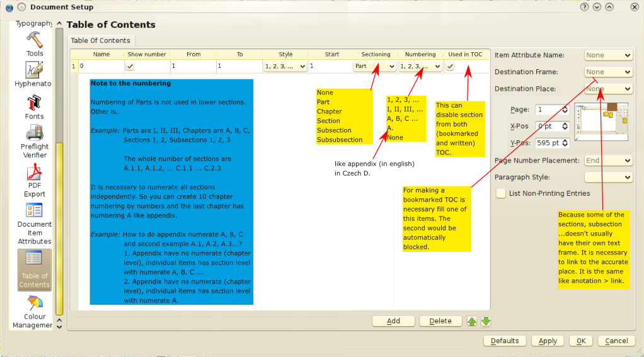This screenshot has height=357, width=644.
Task: Toggle the Show number checkbox
Action: (130, 66)
